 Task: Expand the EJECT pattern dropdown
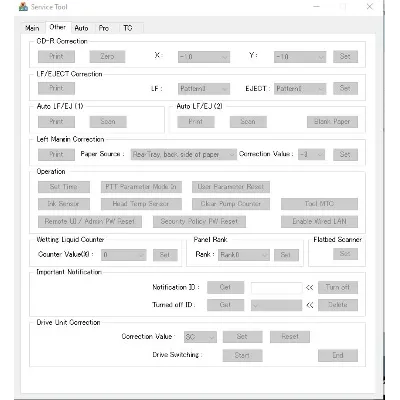pyautogui.click(x=300, y=89)
